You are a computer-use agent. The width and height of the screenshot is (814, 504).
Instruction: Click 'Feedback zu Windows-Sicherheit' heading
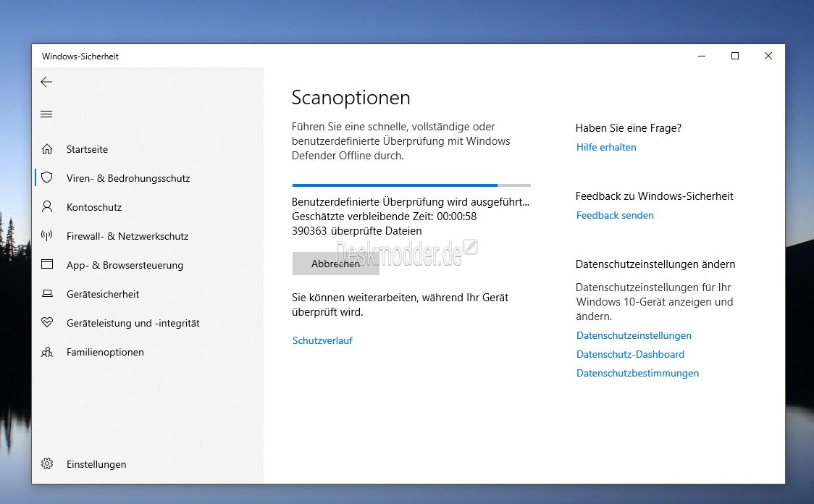pyautogui.click(x=654, y=196)
